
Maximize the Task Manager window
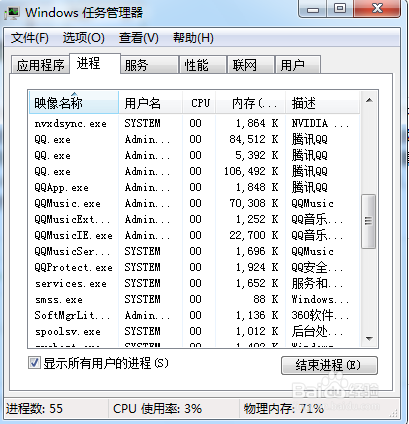coord(339,9)
